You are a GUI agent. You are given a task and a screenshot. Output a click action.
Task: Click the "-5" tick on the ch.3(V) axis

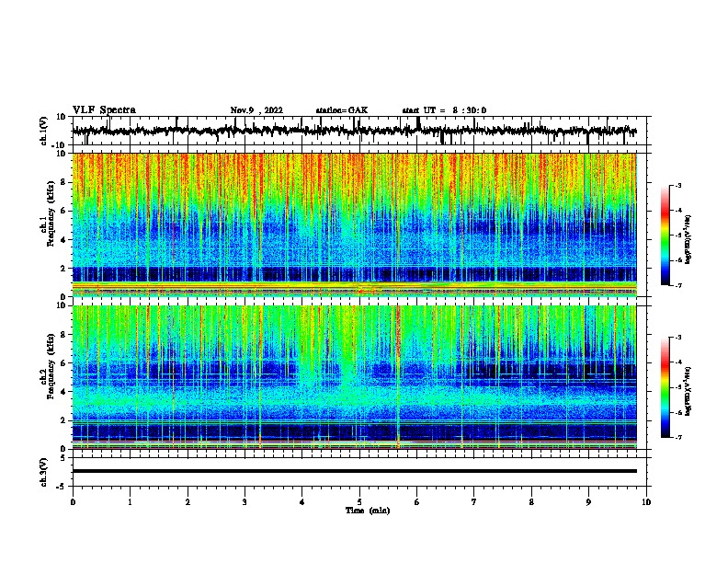click(62, 487)
